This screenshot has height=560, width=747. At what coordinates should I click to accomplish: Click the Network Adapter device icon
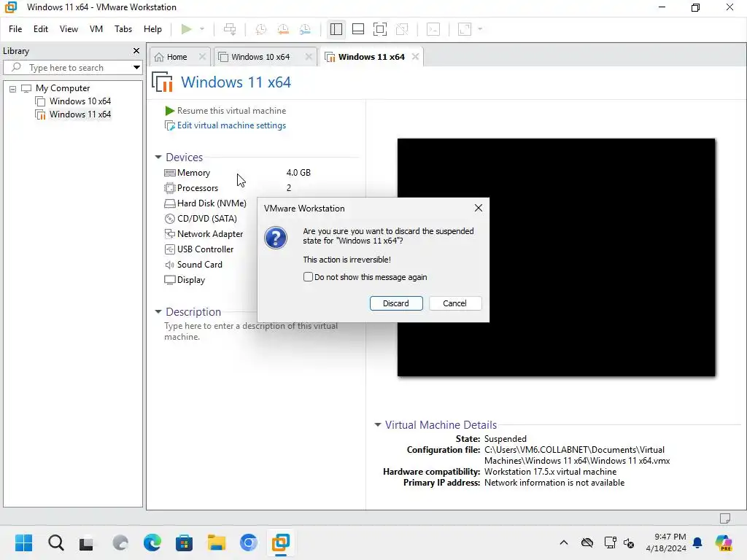click(x=169, y=234)
